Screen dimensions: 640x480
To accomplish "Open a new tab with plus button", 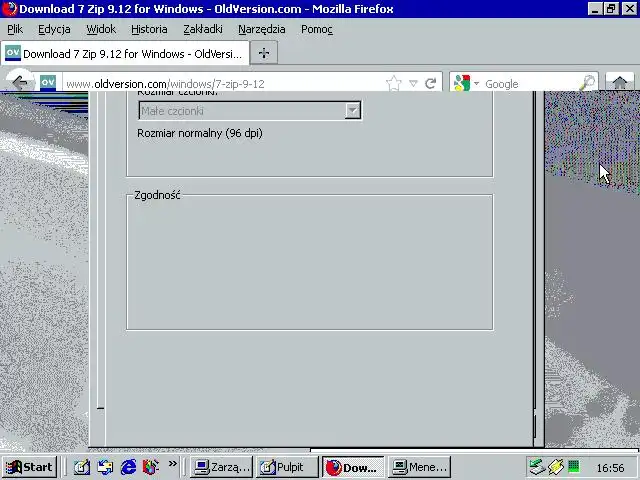I will pyautogui.click(x=264, y=53).
